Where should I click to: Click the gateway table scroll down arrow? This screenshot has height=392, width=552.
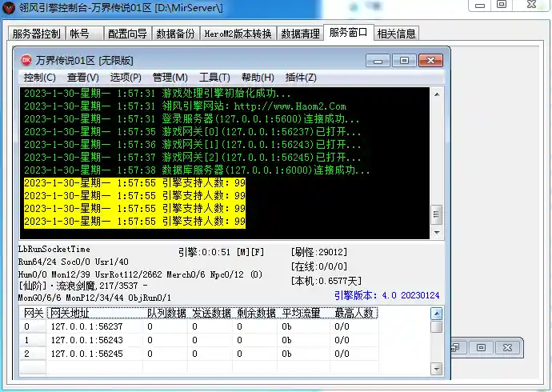tap(437, 369)
